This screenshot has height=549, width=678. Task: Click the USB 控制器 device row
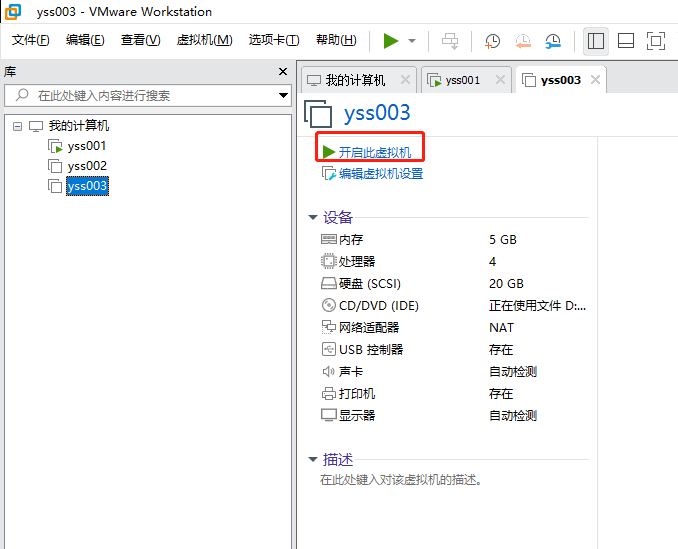click(454, 349)
